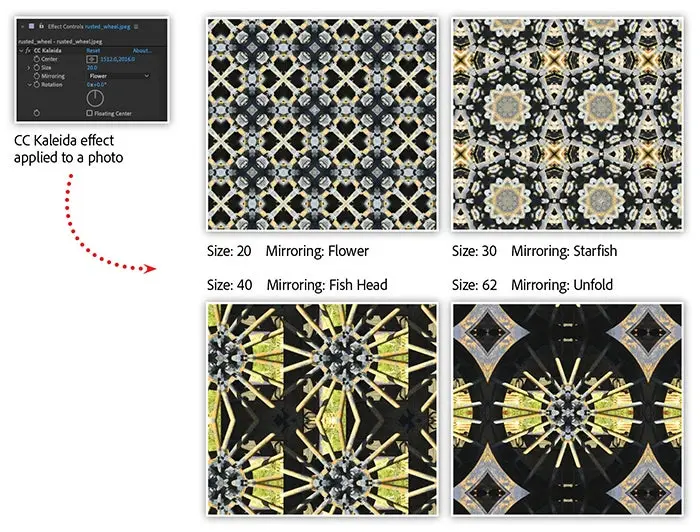Screen dimensions: 700x532
Task: Click the Starfish mirroring sample image
Action: pos(567,124)
